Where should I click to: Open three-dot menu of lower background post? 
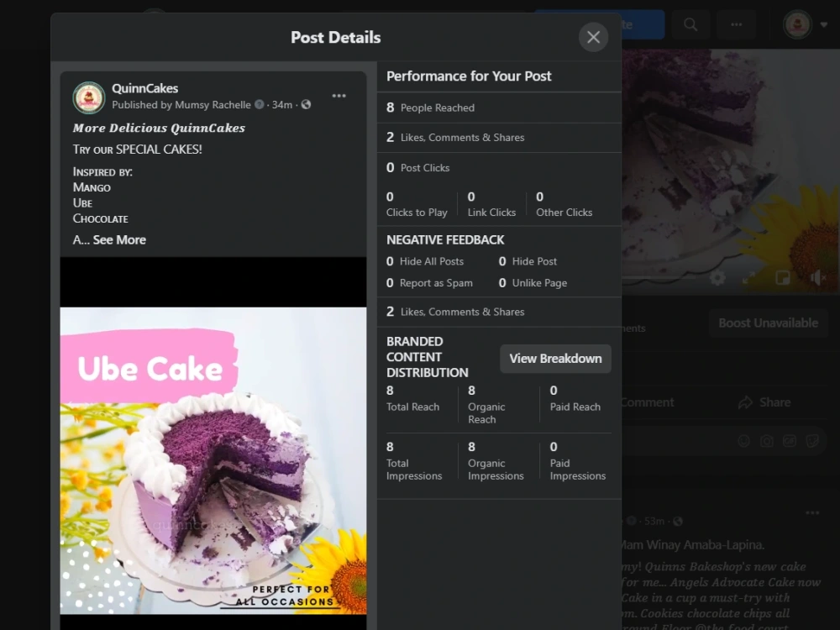click(812, 512)
